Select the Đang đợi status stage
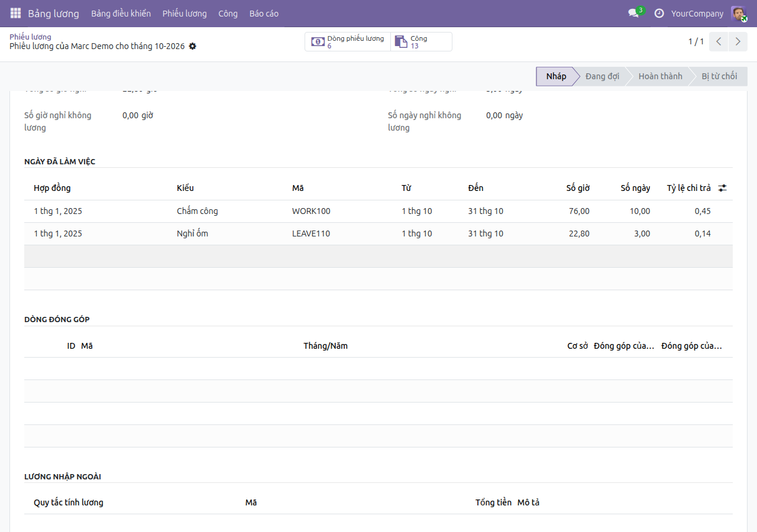Screen dimensions: 757x532 [x=602, y=76]
